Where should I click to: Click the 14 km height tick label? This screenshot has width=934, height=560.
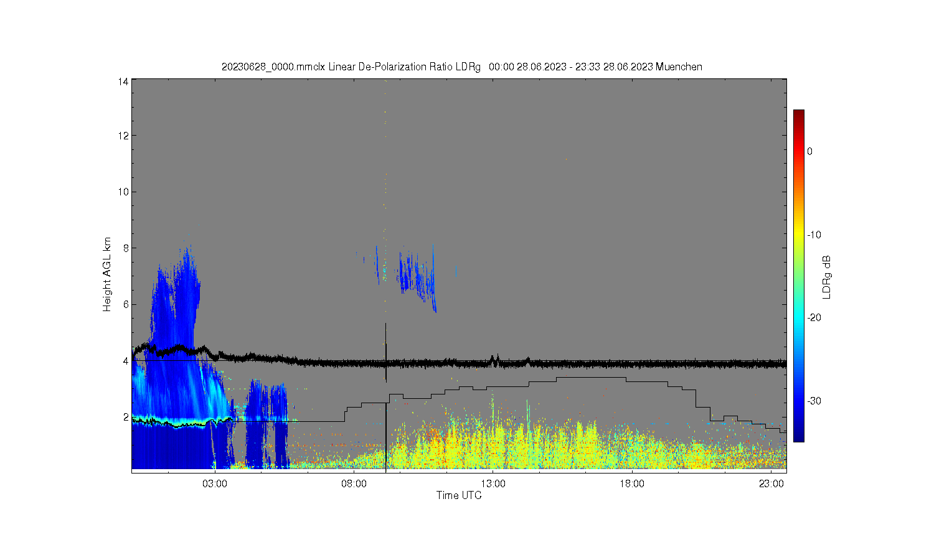coord(124,82)
